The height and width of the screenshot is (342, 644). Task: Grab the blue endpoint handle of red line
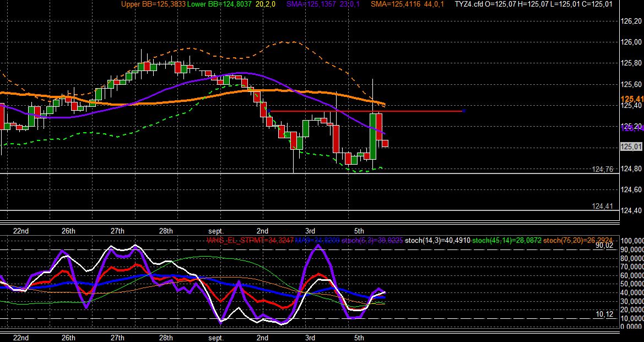click(x=464, y=111)
